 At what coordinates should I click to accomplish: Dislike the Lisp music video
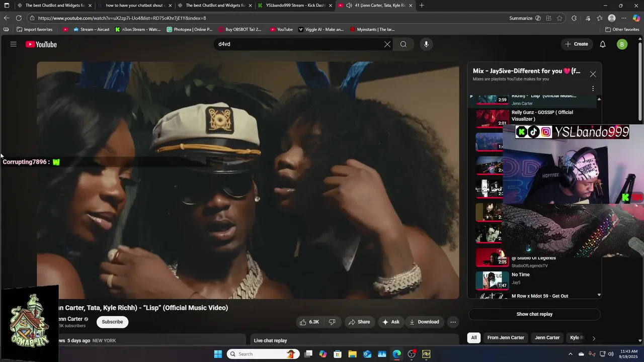click(333, 322)
